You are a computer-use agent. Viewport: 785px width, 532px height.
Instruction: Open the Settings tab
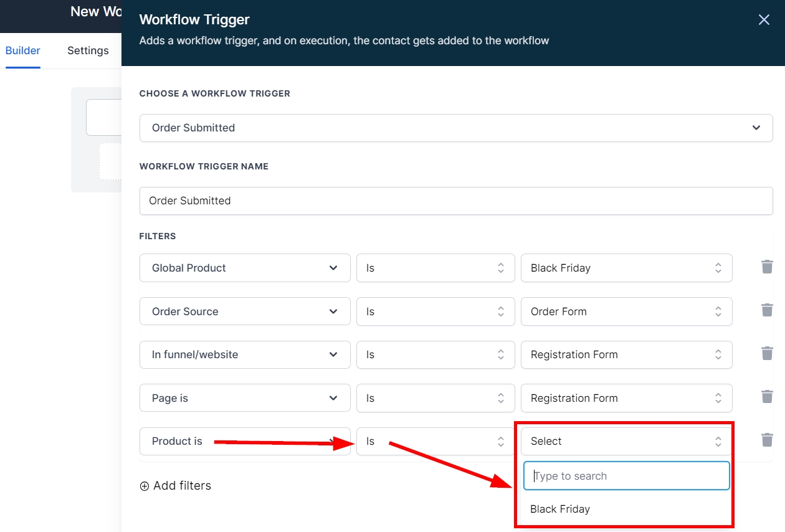tap(88, 50)
